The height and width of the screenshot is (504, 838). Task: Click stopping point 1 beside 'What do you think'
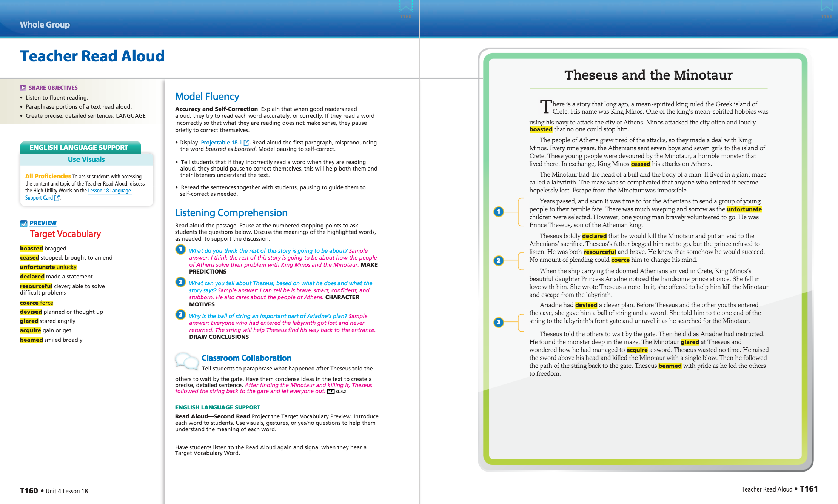point(180,249)
